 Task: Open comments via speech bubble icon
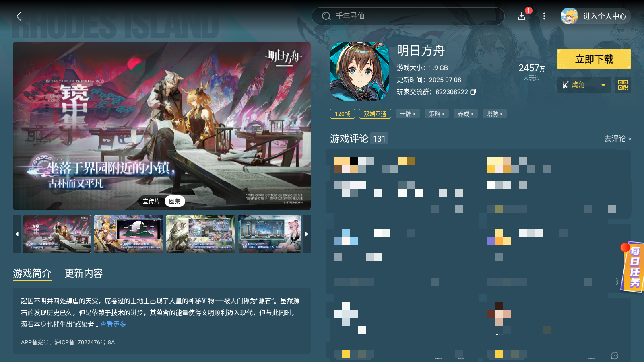615,356
